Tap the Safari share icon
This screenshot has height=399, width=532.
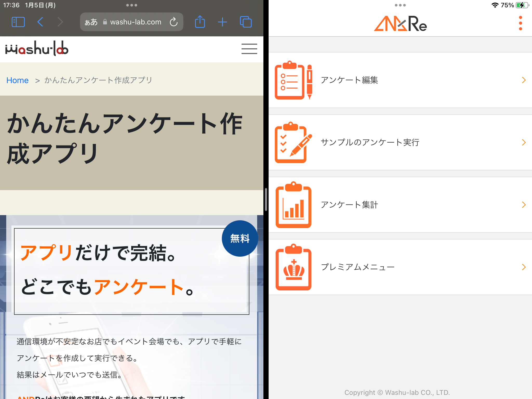click(200, 22)
